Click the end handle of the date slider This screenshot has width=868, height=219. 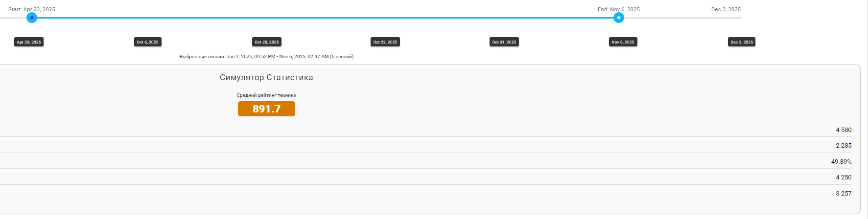(x=619, y=18)
